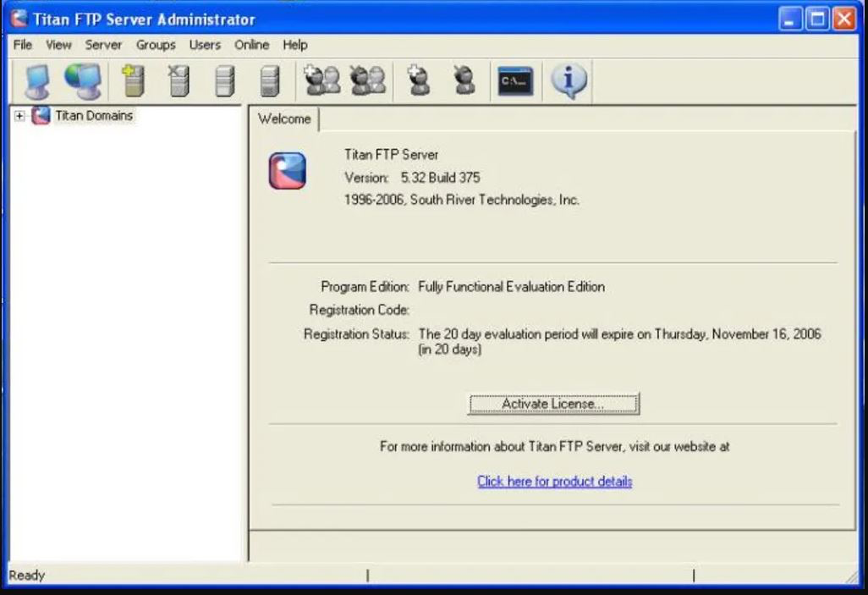Click the local computer monitor toolbar icon
The image size is (868, 595).
(36, 81)
